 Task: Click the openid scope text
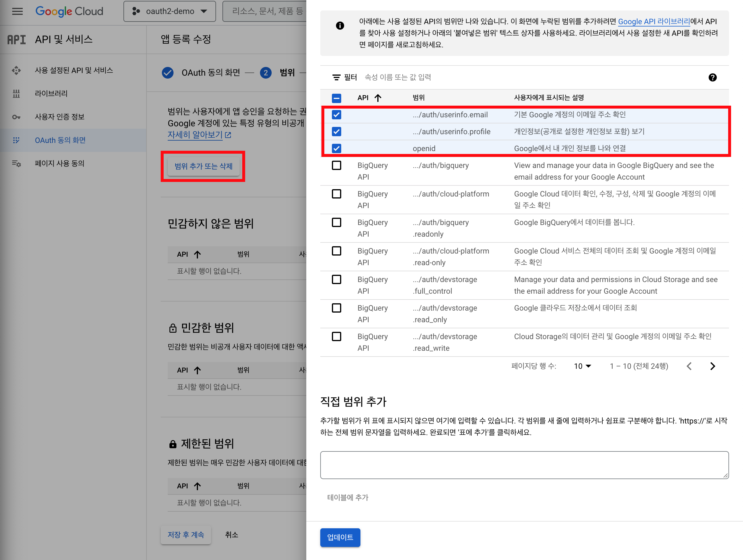[424, 148]
